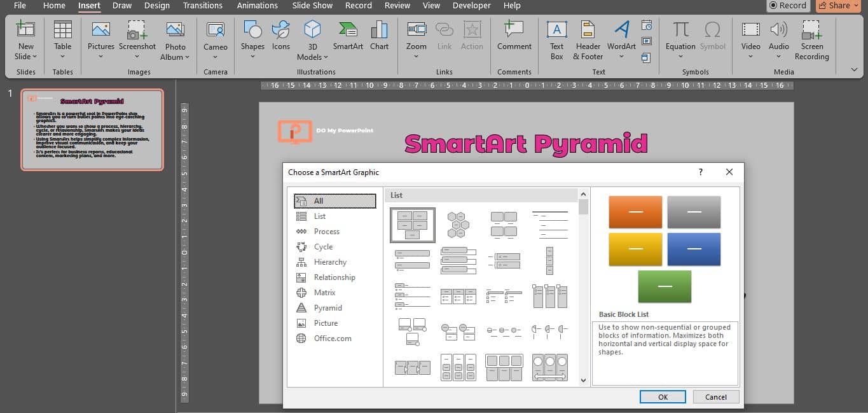868x413 pixels.
Task: Cancel the SmartArt graphic dialog
Action: point(716,396)
